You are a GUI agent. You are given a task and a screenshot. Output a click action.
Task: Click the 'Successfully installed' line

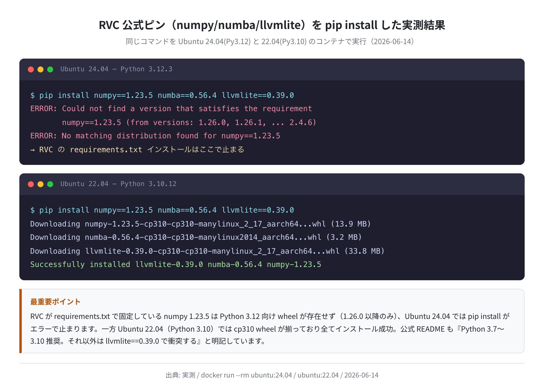176,265
